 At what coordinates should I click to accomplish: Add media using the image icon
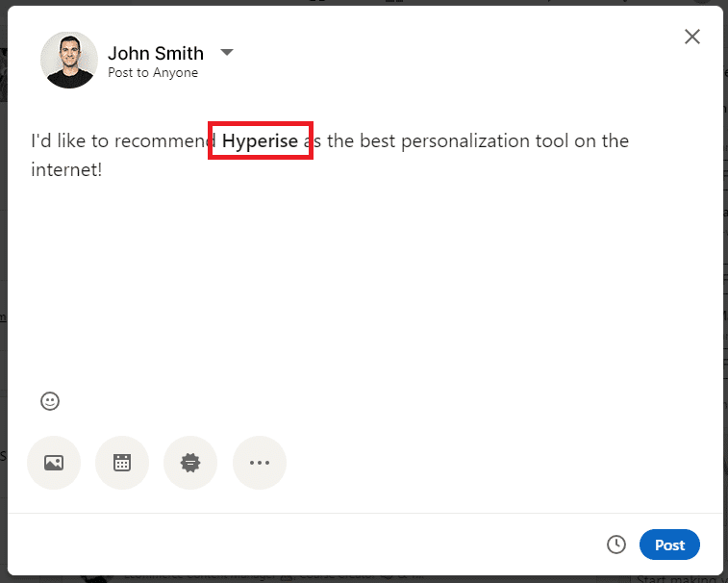(x=54, y=463)
